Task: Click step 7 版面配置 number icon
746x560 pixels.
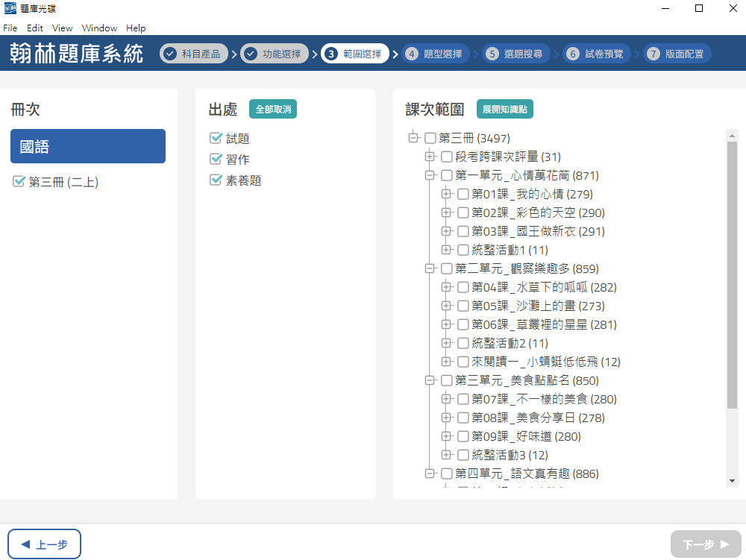Action: [653, 54]
